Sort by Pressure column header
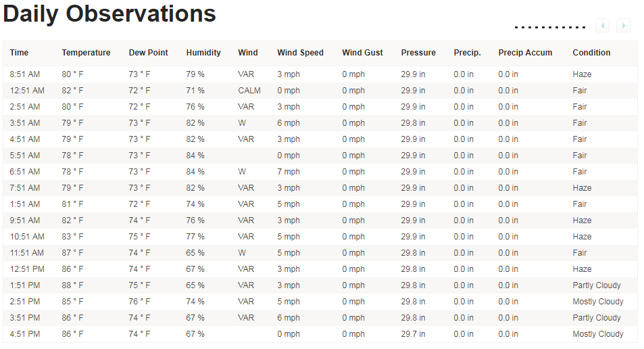 pos(418,53)
